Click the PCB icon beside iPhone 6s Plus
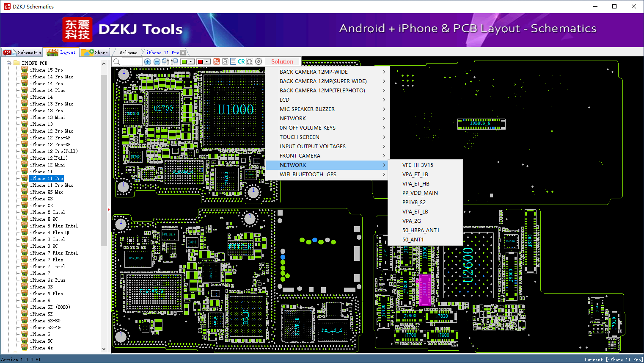The height and width of the screenshot is (363, 644). click(25, 280)
